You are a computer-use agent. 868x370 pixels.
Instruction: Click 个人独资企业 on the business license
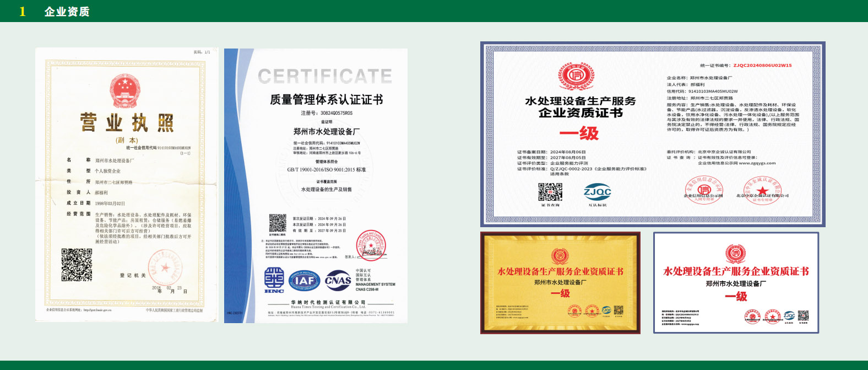tap(107, 171)
